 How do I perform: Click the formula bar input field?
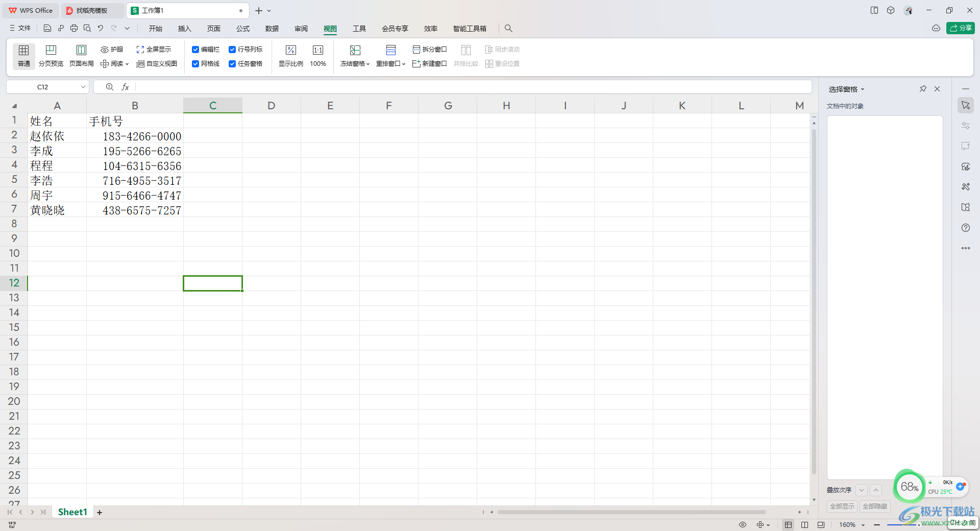click(x=473, y=87)
